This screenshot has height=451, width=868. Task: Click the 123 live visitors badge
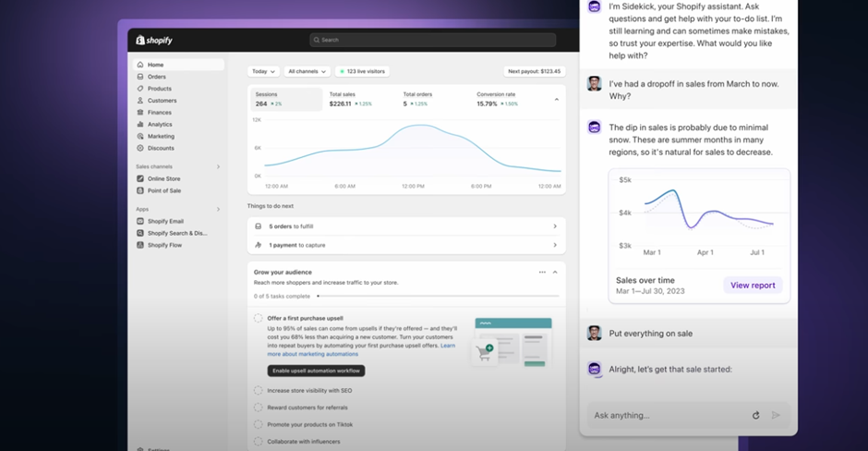[x=362, y=71]
